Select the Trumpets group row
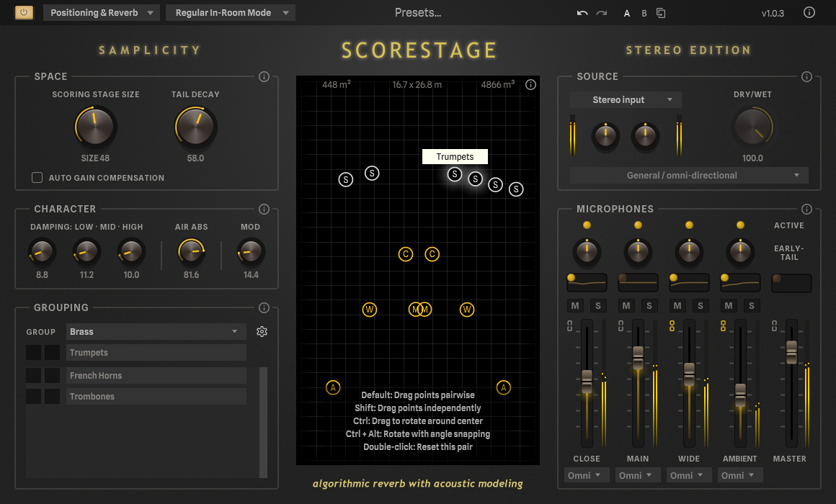This screenshot has width=836, height=504. pyautogui.click(x=156, y=352)
